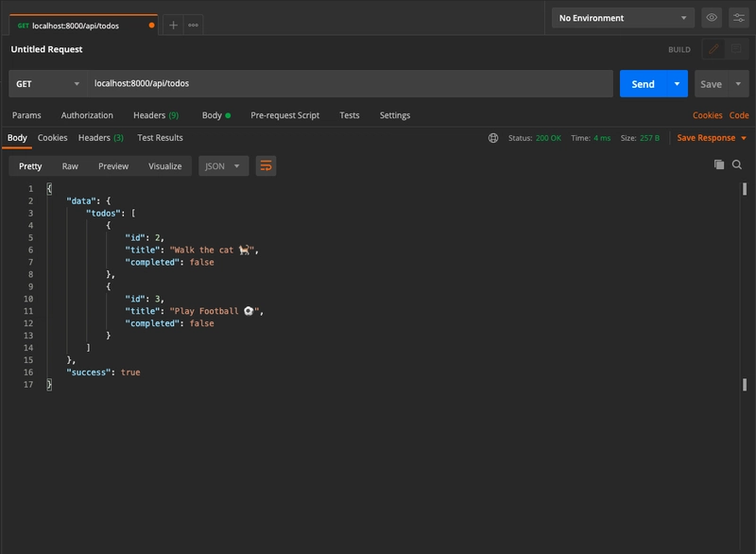Open the request Settings tab

coord(395,115)
